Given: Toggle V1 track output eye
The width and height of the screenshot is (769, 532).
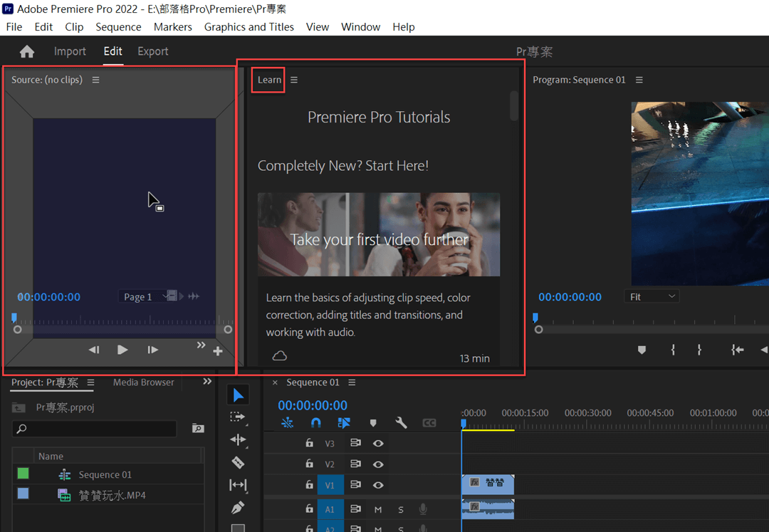Looking at the screenshot, I should pyautogui.click(x=378, y=485).
